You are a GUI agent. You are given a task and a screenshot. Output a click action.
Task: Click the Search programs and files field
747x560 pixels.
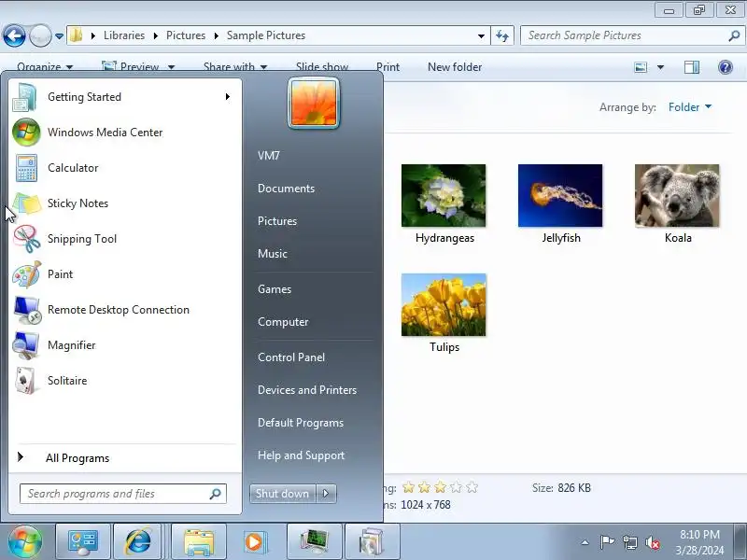[123, 494]
